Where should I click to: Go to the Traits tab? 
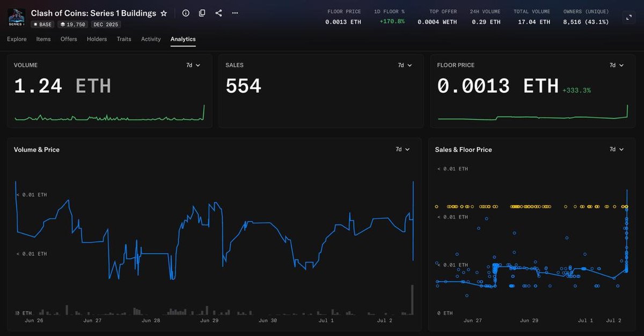tap(124, 39)
